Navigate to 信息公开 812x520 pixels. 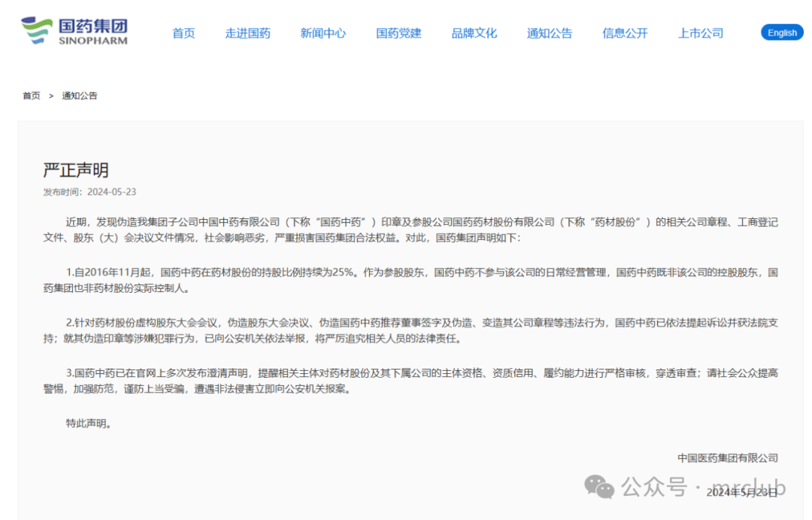point(625,33)
